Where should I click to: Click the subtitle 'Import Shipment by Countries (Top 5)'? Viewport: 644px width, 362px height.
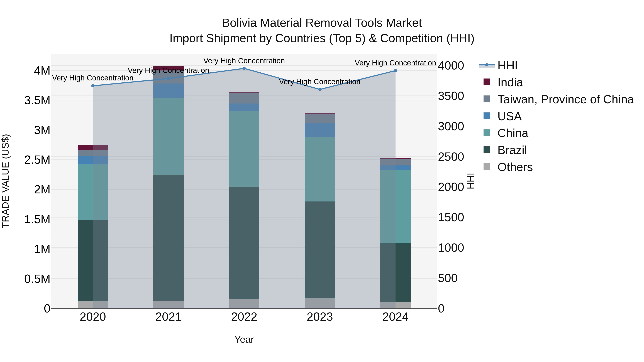(267, 38)
